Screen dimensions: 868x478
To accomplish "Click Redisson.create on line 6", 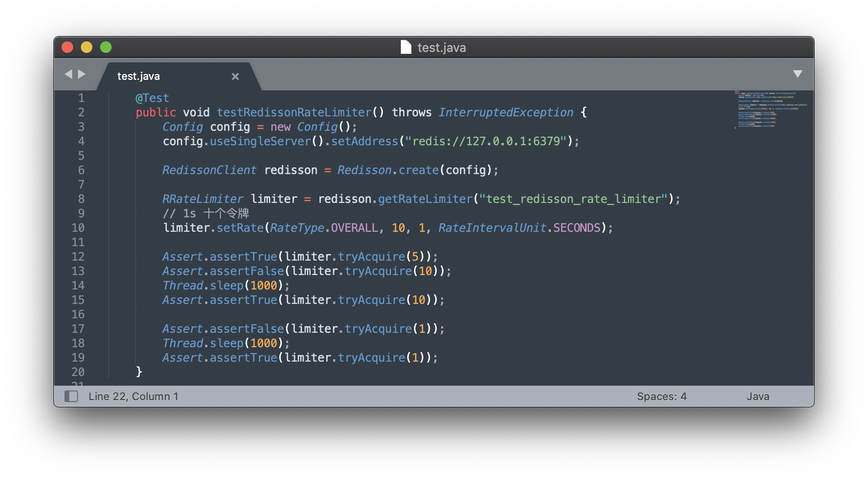I will (x=388, y=170).
